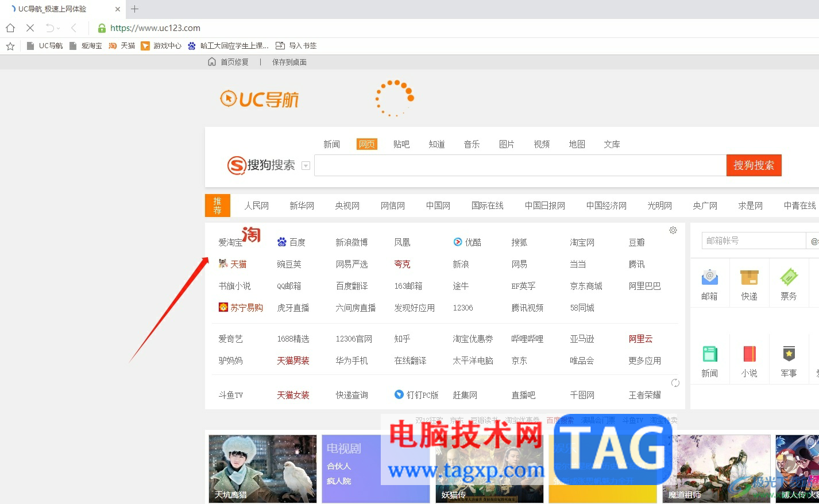Viewport: 819px width, 504px height.
Task: Select the 图片 search tab
Action: (507, 144)
